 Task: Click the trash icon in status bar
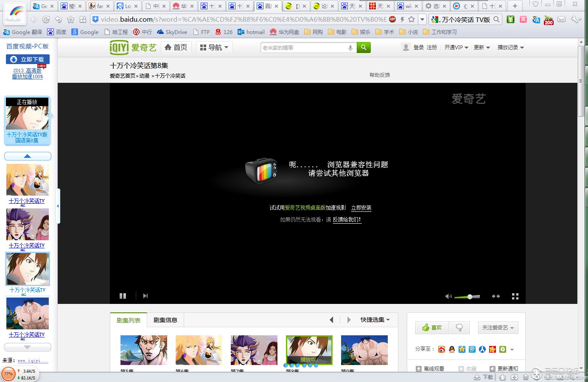tap(526, 377)
